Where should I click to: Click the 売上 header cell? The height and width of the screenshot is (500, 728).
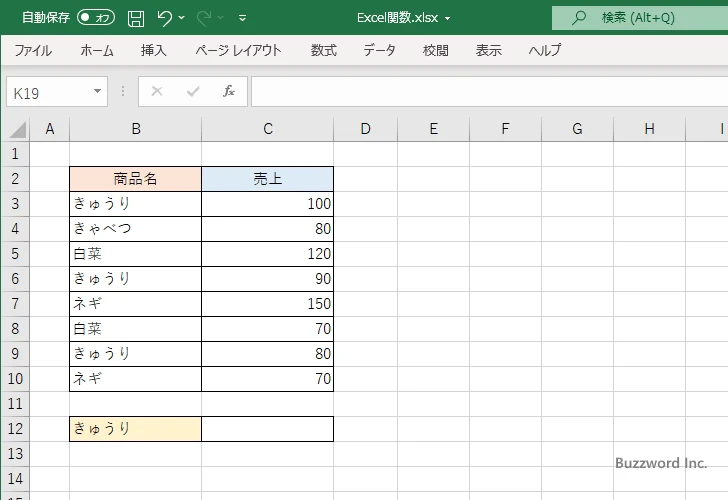[267, 179]
